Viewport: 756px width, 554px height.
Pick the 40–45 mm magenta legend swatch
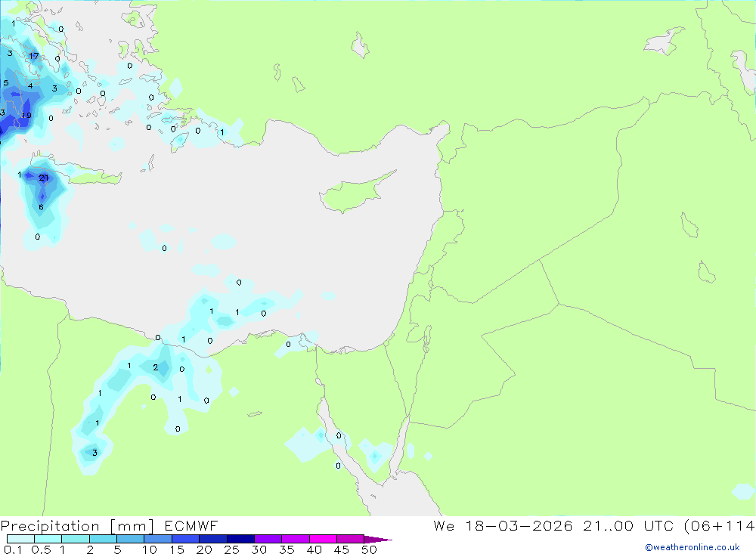[x=323, y=539]
